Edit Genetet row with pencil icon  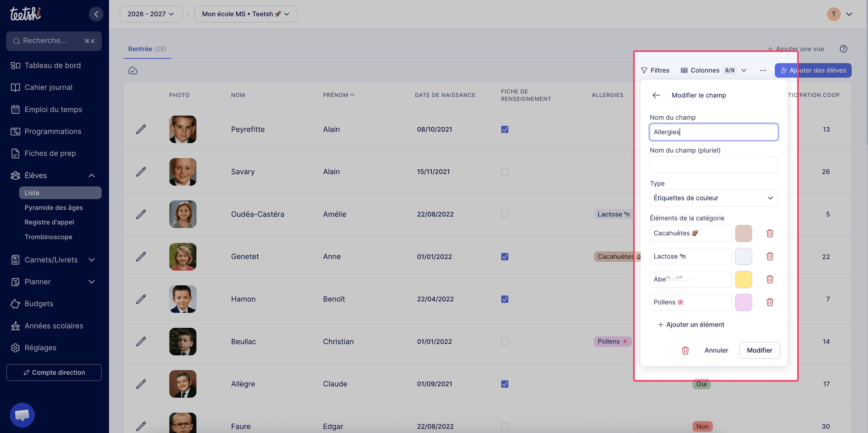tap(141, 257)
